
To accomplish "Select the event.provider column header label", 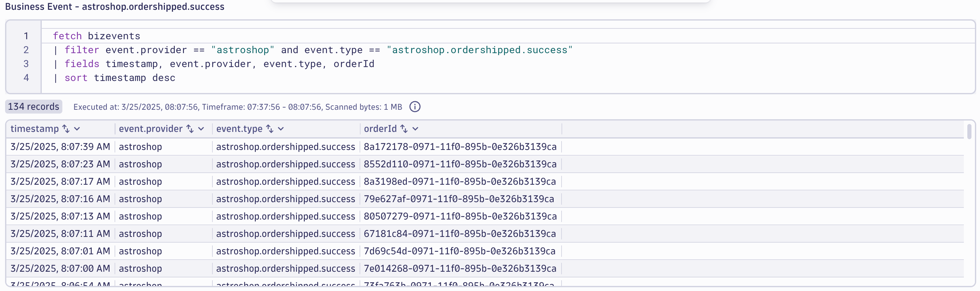I will pyautogui.click(x=151, y=129).
